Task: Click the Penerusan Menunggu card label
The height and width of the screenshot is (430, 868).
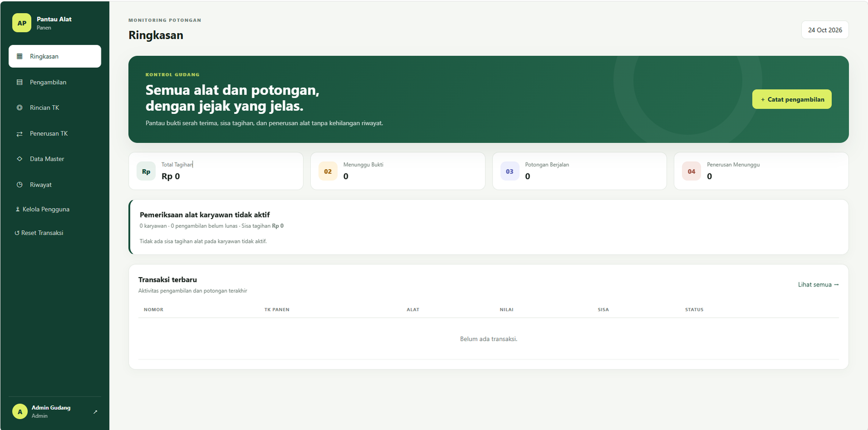Action: coord(733,165)
